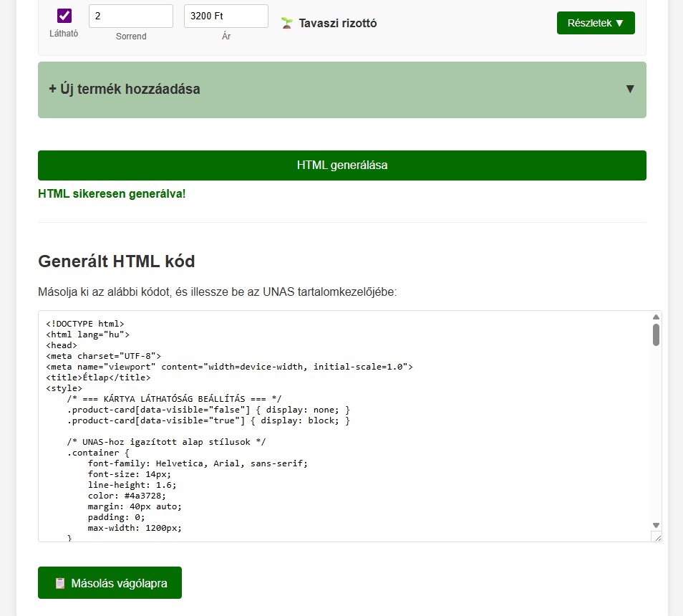
Task: Focus the Sorrend order input field
Action: click(130, 16)
